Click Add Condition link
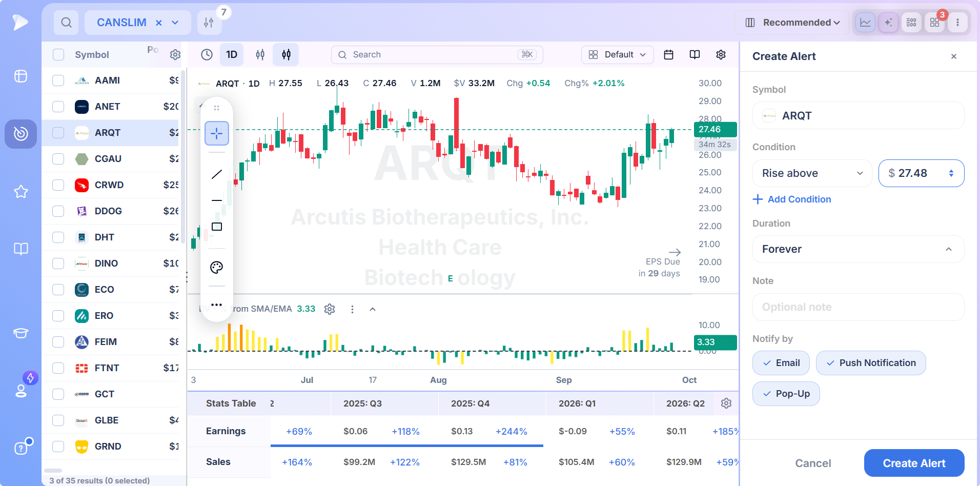This screenshot has height=486, width=980. coord(792,199)
